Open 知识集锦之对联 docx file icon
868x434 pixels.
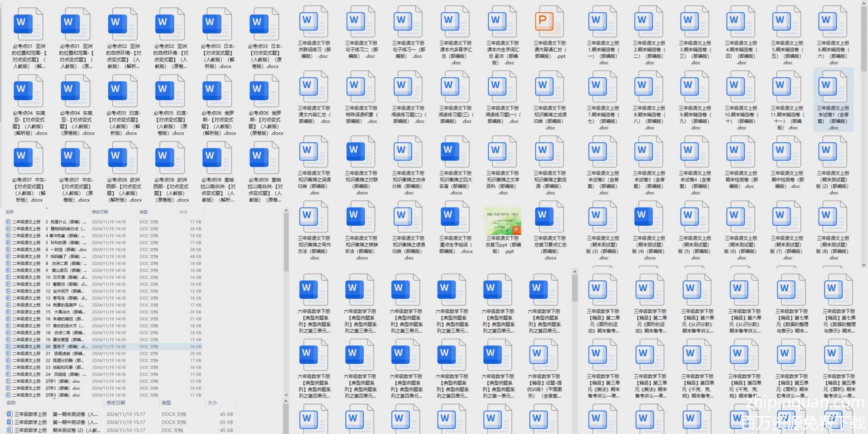click(x=361, y=152)
